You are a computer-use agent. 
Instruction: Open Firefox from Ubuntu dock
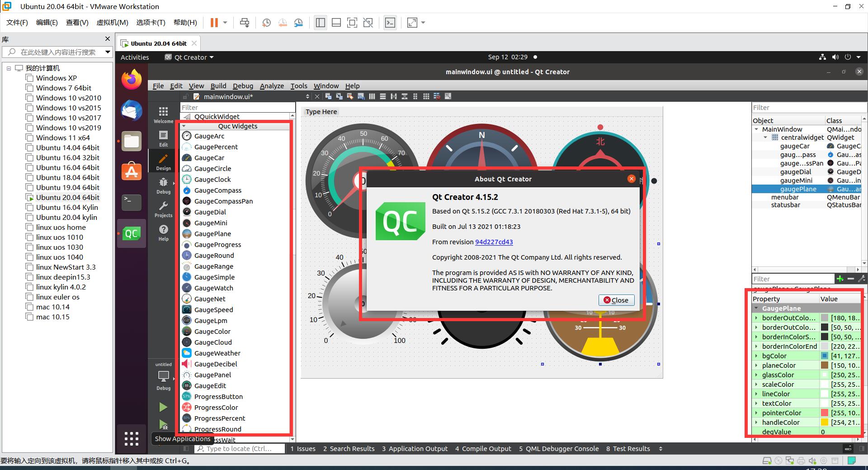click(x=132, y=80)
